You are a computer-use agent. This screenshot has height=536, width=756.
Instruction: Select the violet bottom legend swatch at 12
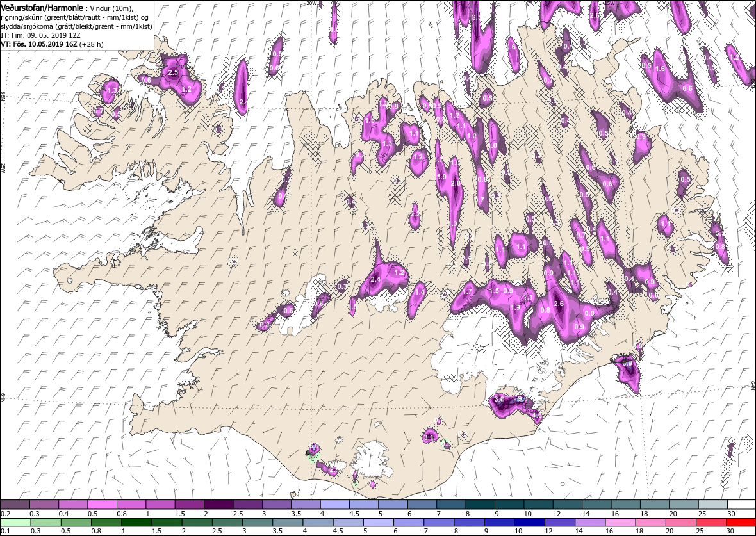tap(560, 523)
